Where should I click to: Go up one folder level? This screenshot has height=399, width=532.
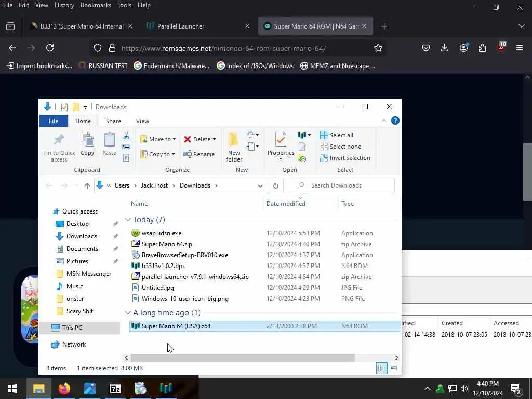click(87, 185)
